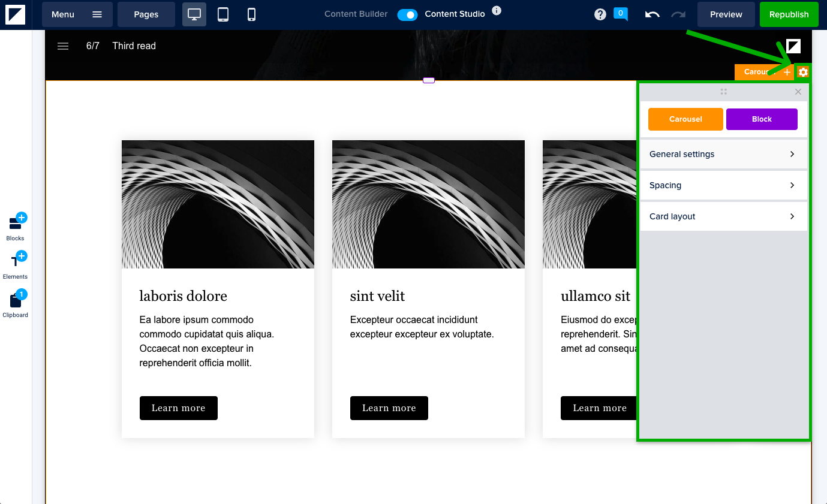Open the Menu hamburger button
Image resolution: width=827 pixels, height=504 pixels.
(77, 14)
